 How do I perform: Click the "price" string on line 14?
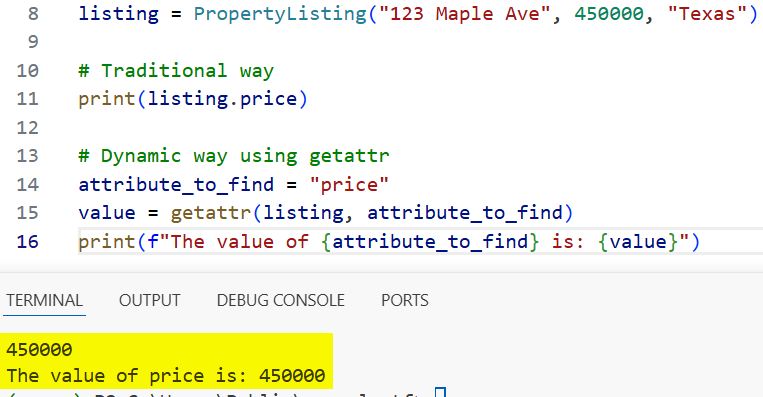[x=349, y=185]
